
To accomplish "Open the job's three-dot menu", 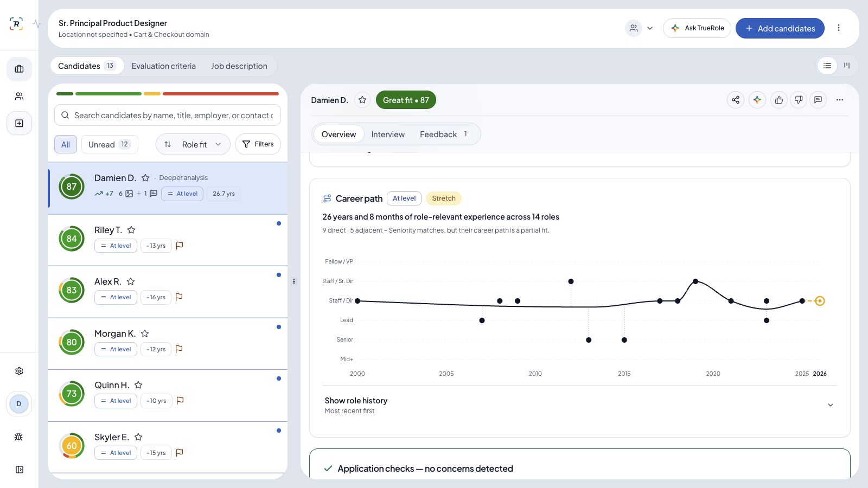I will [x=839, y=28].
